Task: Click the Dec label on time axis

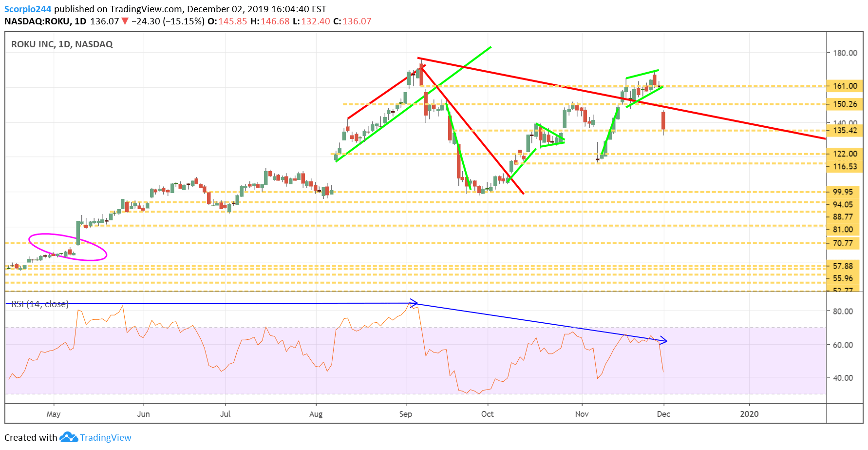Action: click(663, 414)
